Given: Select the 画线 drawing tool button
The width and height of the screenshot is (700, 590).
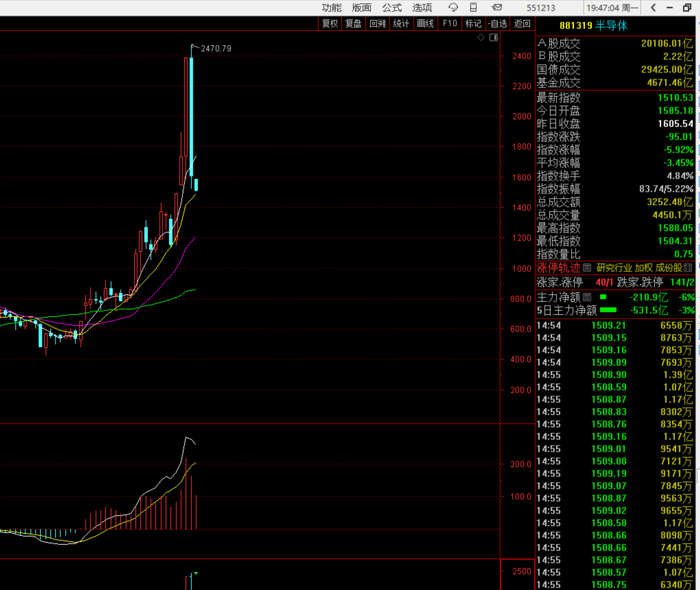Looking at the screenshot, I should [425, 23].
